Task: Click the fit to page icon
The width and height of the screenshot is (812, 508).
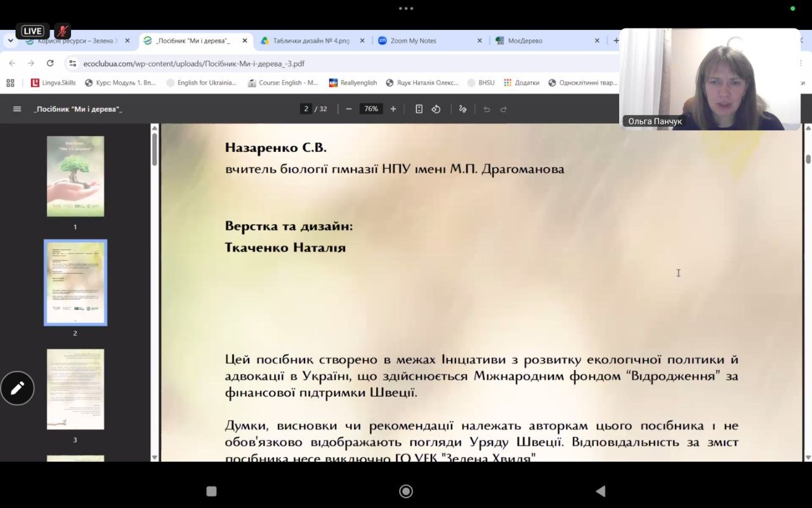Action: 419,109
